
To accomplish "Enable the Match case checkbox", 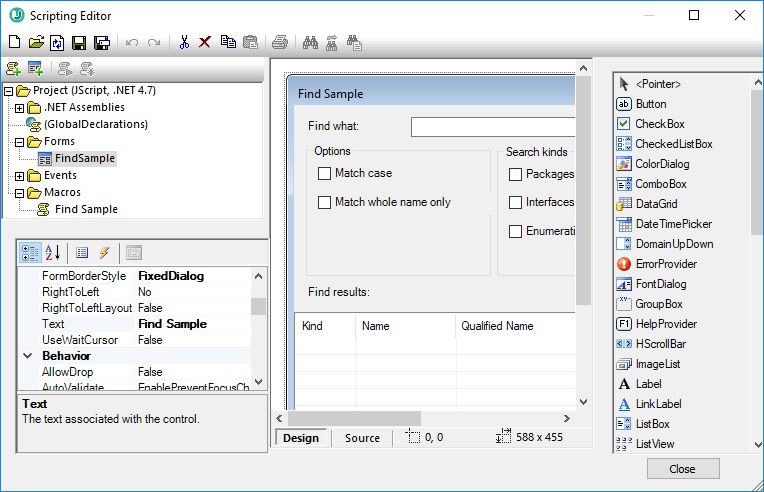I will click(x=324, y=173).
